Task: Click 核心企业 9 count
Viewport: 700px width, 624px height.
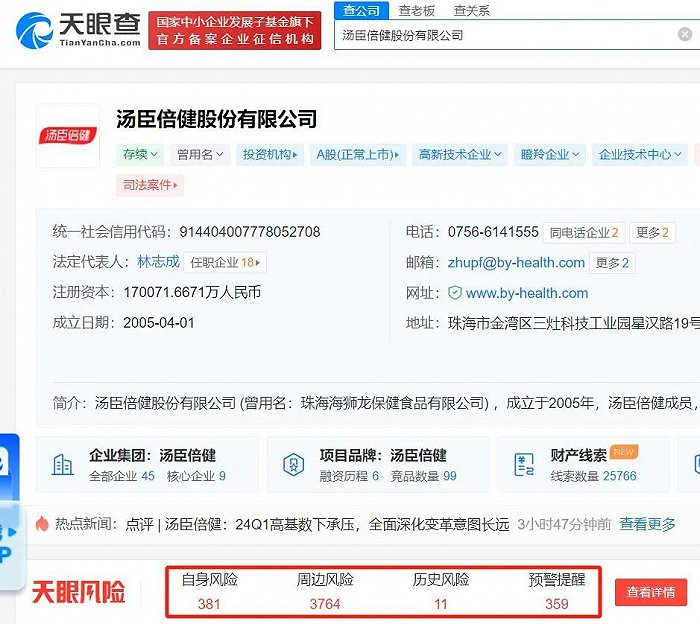Action: pyautogui.click(x=196, y=476)
